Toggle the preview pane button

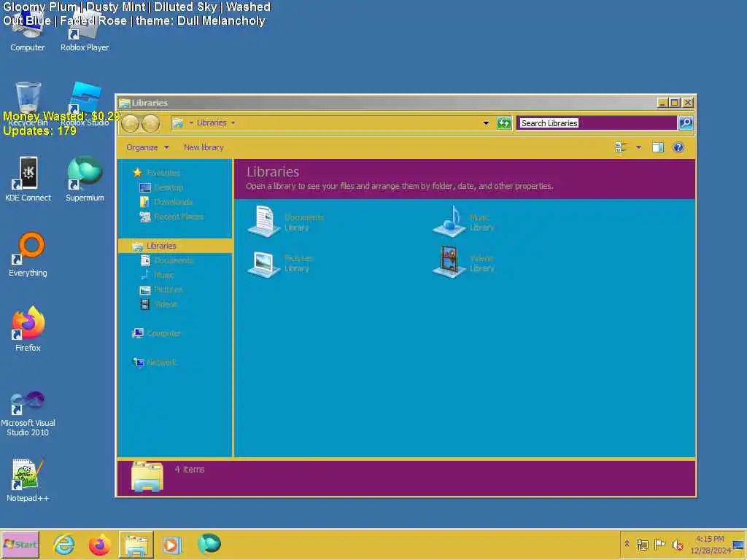658,147
